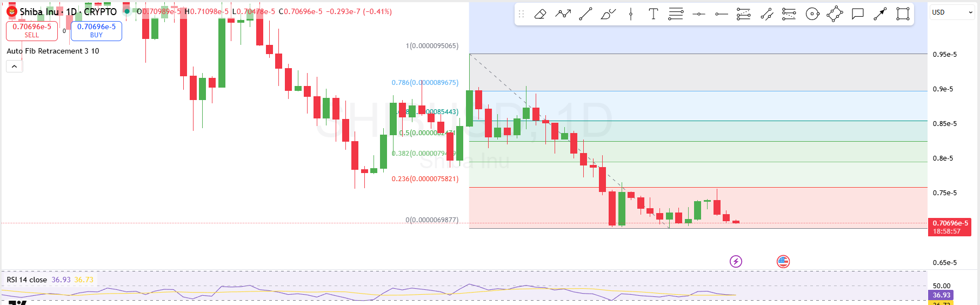Click the 0.236(0.0000075821) Fib label
The image size is (980, 305).
425,179
